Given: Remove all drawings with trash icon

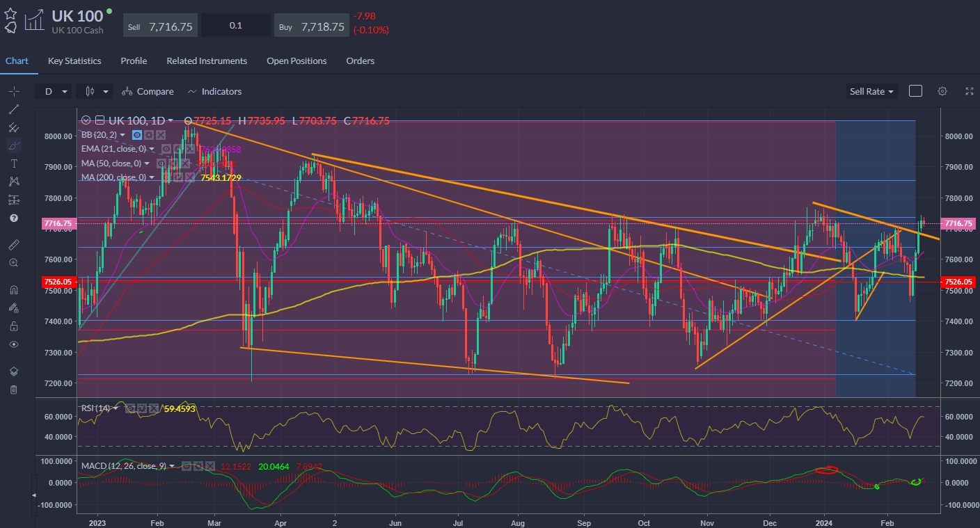Looking at the screenshot, I should (14, 390).
